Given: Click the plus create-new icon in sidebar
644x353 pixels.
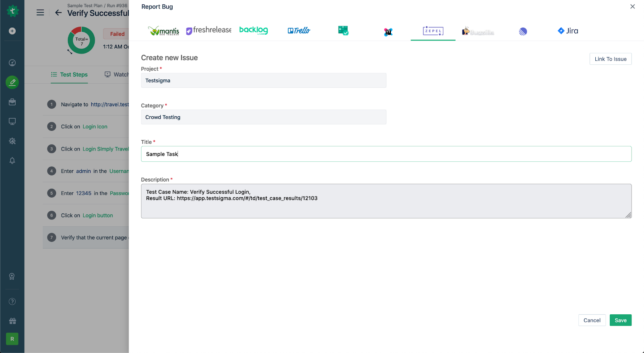Looking at the screenshot, I should point(12,31).
